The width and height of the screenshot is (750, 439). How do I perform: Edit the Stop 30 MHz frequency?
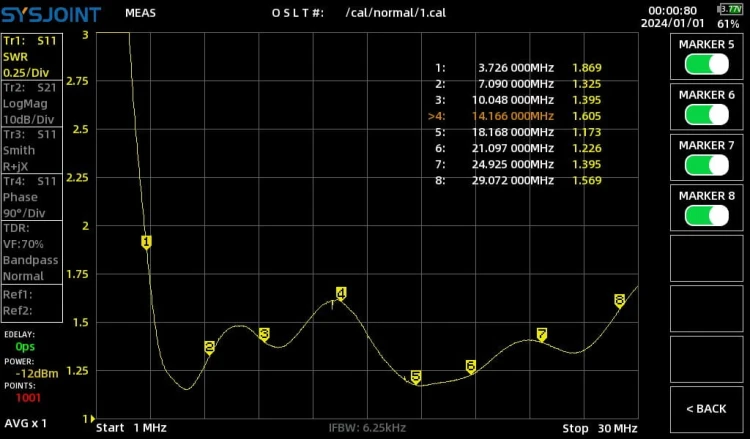tap(600, 428)
